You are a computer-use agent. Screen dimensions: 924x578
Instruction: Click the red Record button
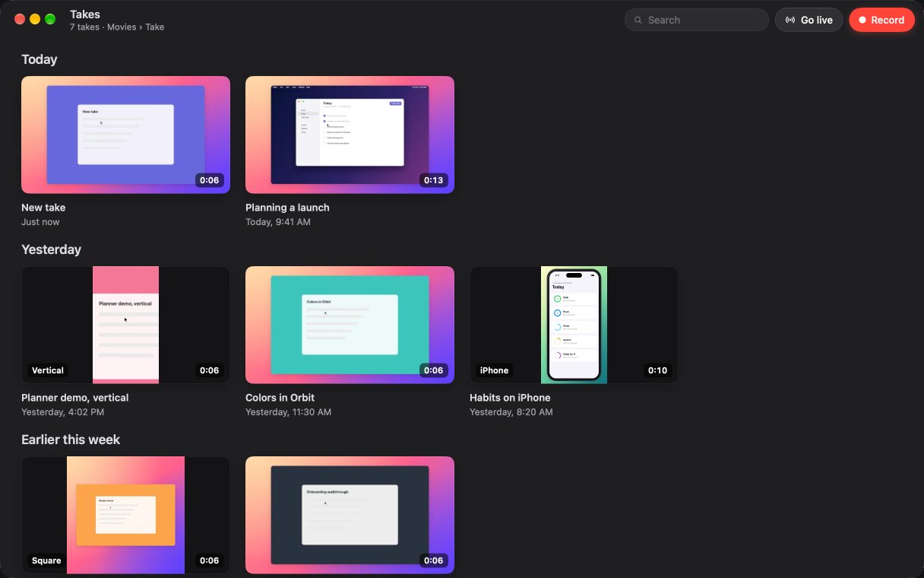881,20
